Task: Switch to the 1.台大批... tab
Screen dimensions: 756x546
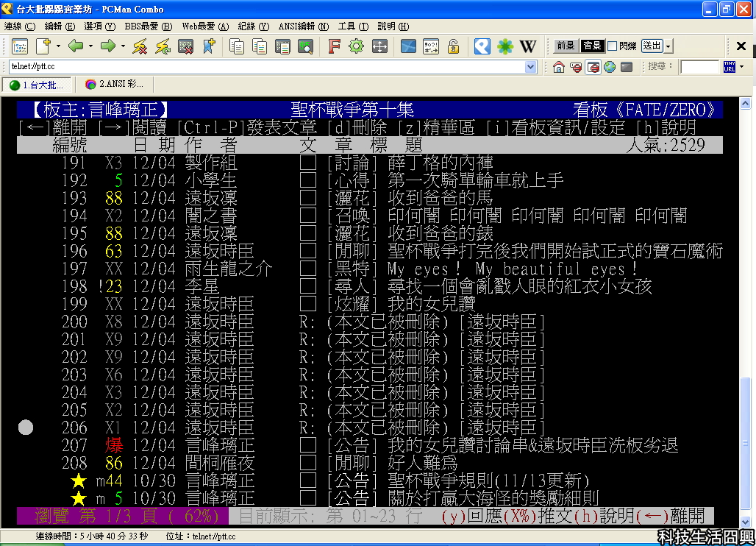Action: pos(37,85)
